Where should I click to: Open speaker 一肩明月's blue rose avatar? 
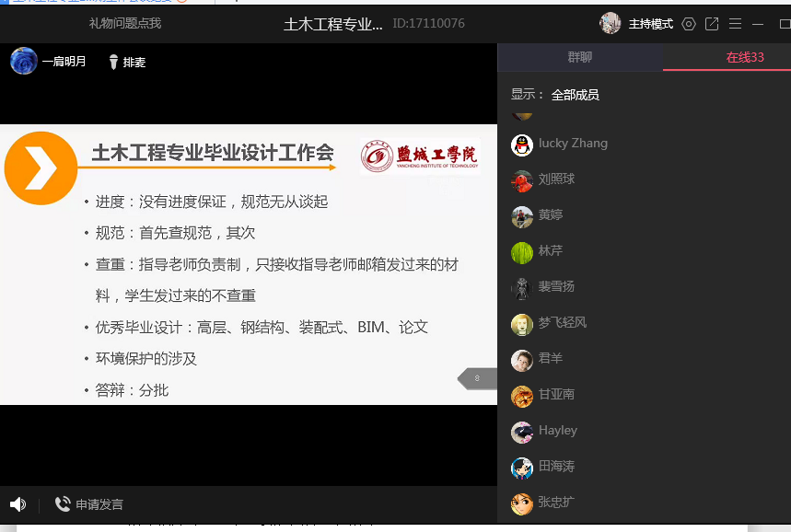pyautogui.click(x=24, y=61)
